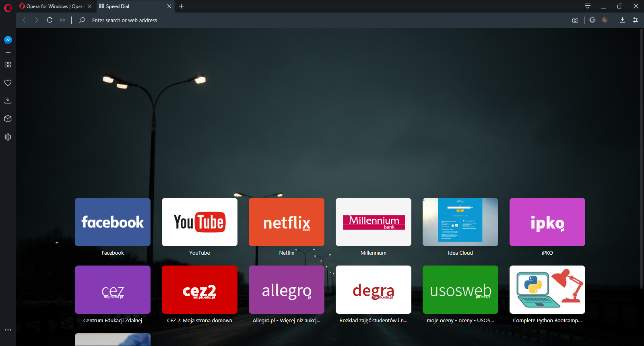Open Messenger in the sidebar

pos(8,40)
